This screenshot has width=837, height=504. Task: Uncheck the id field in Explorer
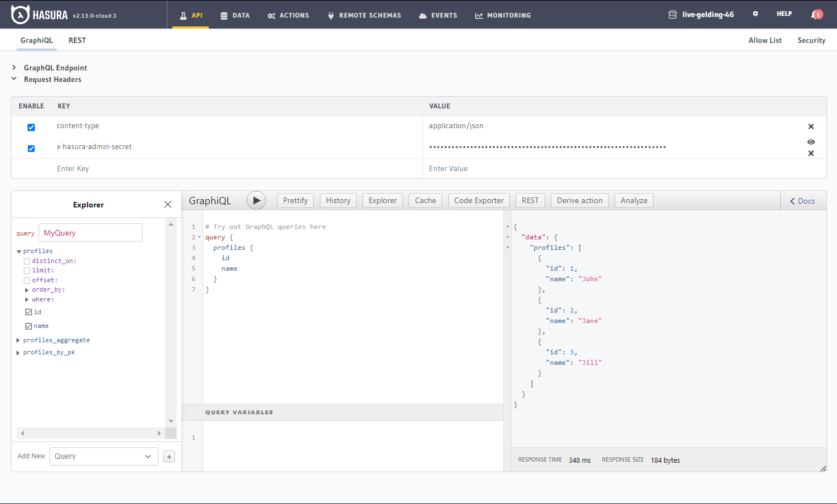[29, 311]
